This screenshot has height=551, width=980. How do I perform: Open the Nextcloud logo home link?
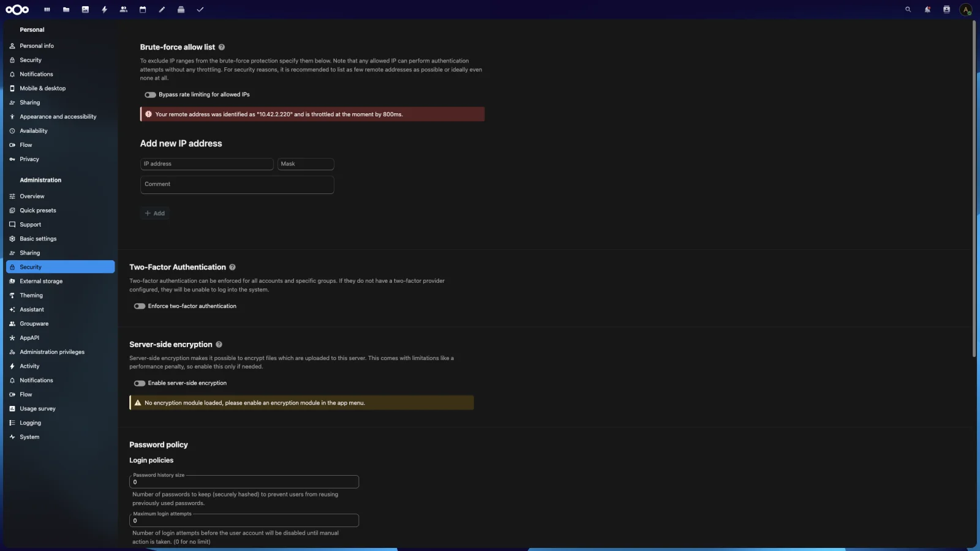pos(17,9)
